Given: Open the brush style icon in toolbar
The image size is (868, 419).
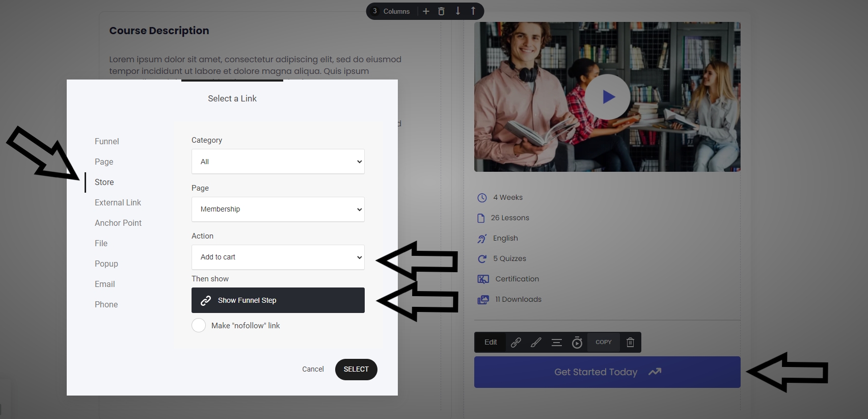Looking at the screenshot, I should coord(536,343).
